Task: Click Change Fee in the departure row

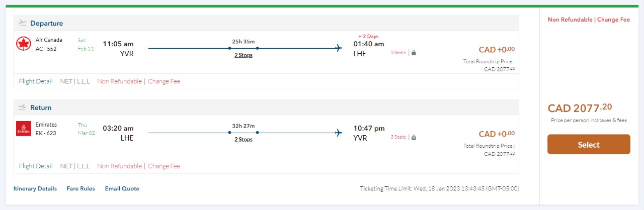Action: coord(164,81)
